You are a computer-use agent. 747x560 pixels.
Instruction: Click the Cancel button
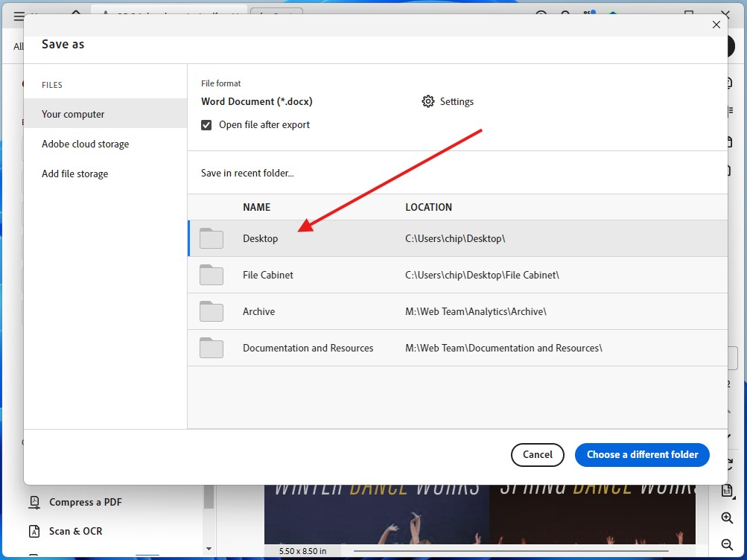click(537, 454)
